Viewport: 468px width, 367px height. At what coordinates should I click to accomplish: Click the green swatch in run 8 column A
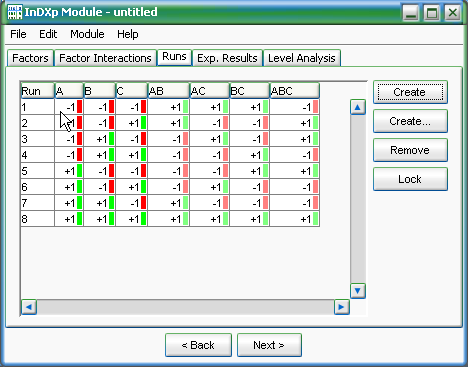[x=79, y=219]
